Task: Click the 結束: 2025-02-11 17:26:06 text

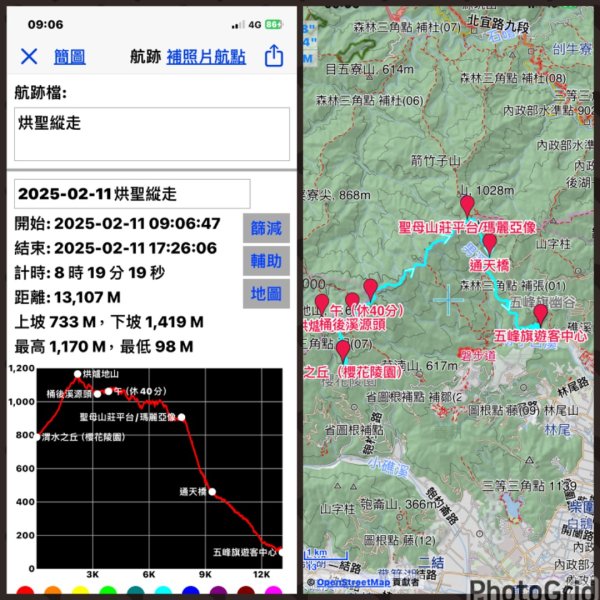Action: coord(116,248)
